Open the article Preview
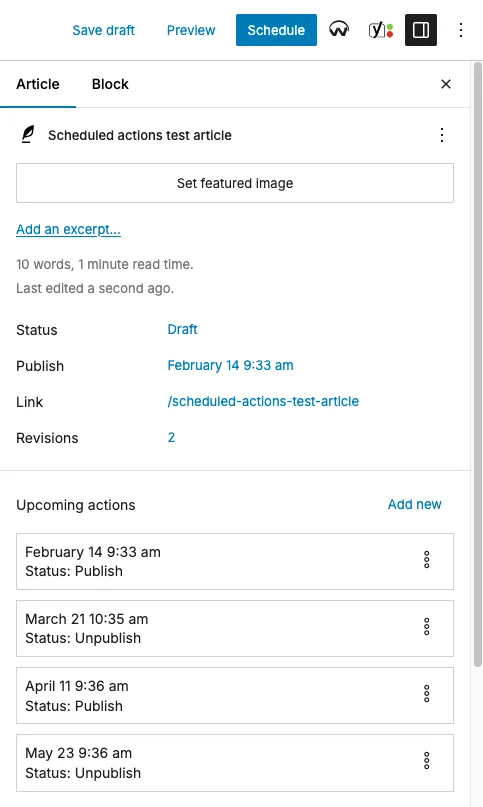Viewport: 483px width, 807px height. (191, 30)
